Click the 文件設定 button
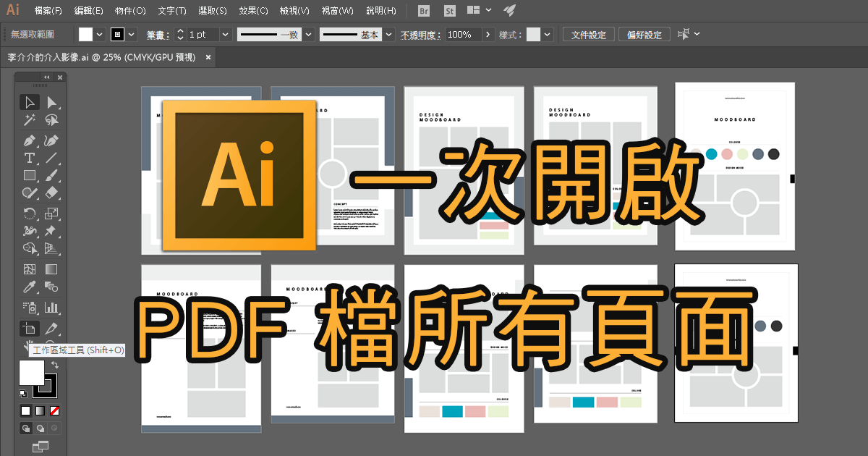The width and height of the screenshot is (868, 456). (x=588, y=34)
